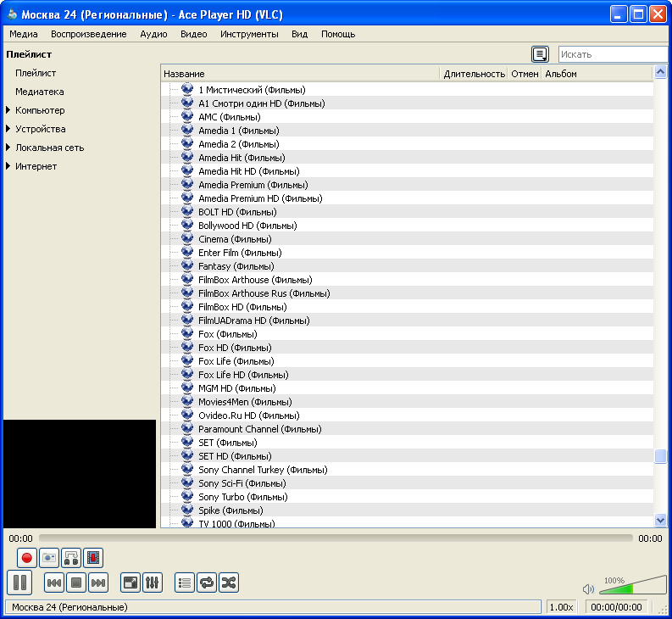Screen dimensions: 672x619
Task: Open the Инструменты menu
Action: point(249,34)
